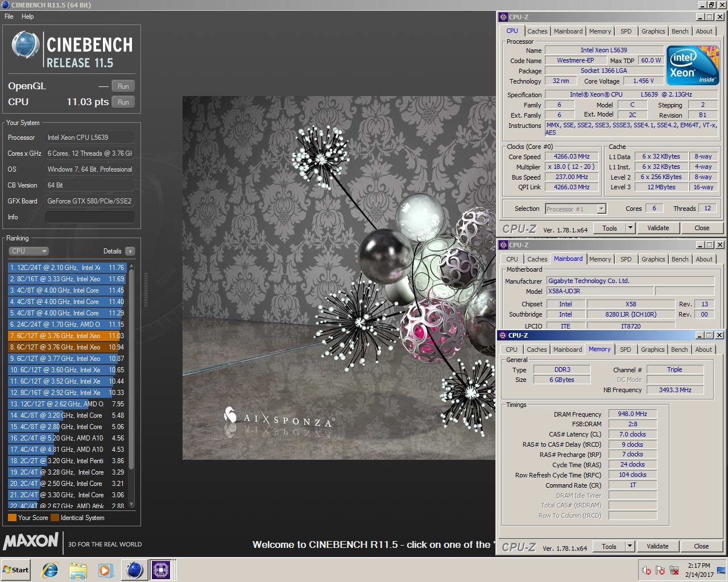Click the Cinebench sphere logo
This screenshot has width=728, height=582.
click(26, 45)
